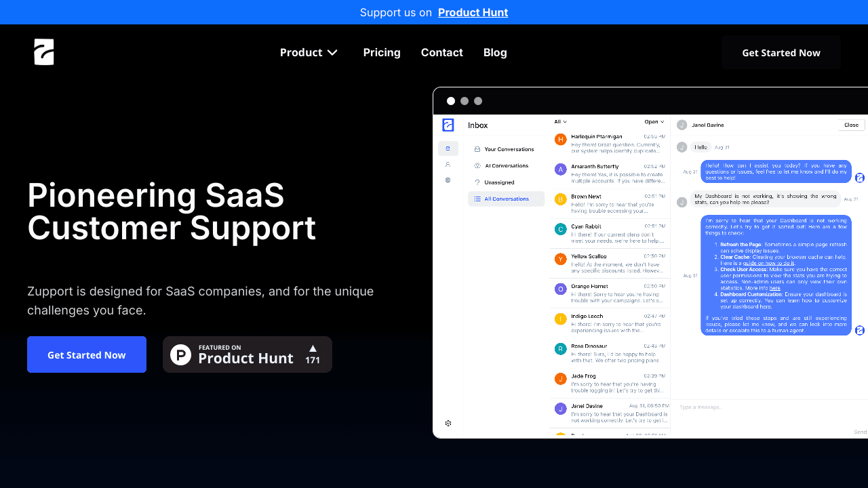Expand the 'Open' status dropdown
Viewport: 868px width, 488px height.
pyautogui.click(x=654, y=122)
